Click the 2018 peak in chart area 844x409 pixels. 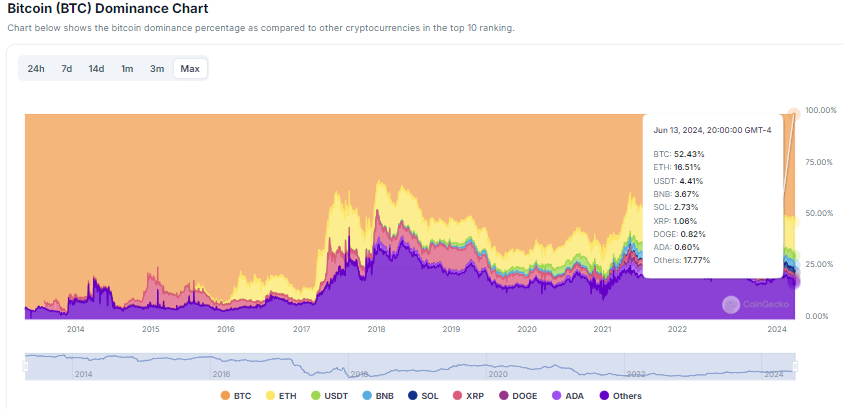tap(378, 184)
